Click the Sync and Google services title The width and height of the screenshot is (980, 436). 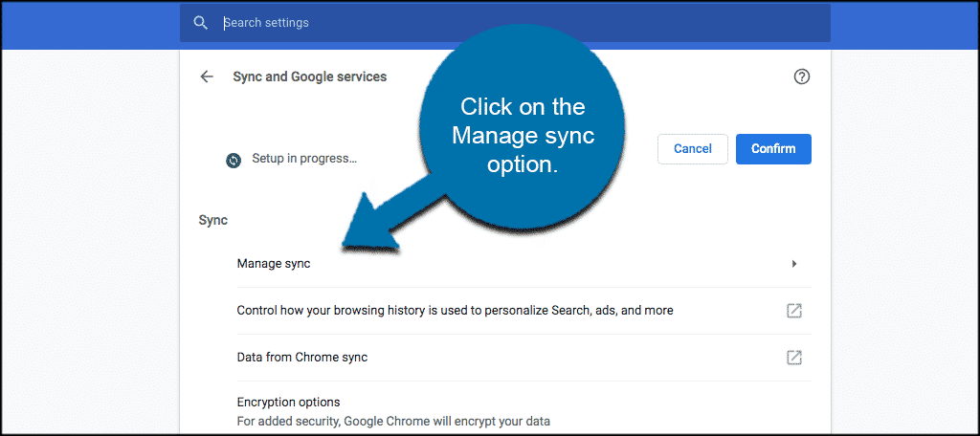[309, 76]
